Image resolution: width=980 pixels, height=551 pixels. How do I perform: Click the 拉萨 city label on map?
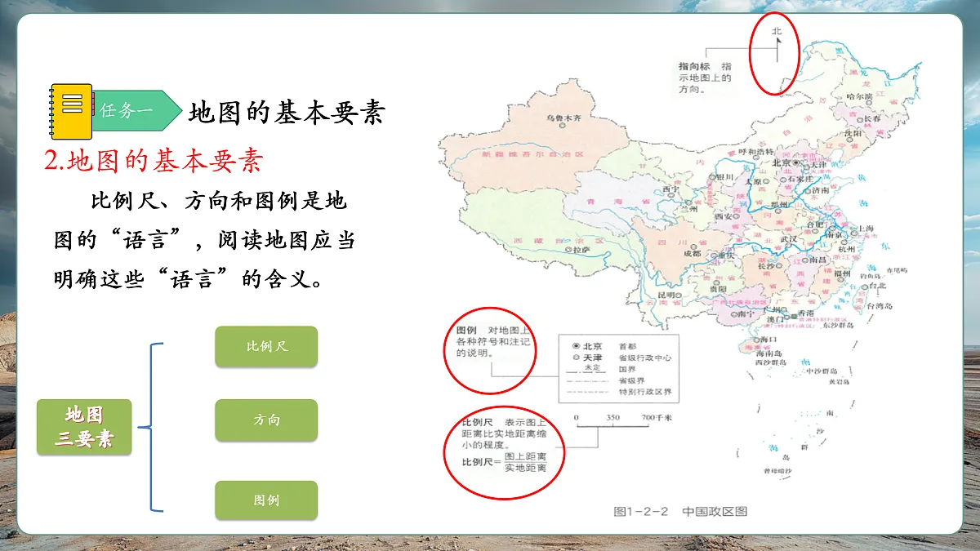[x=581, y=251]
